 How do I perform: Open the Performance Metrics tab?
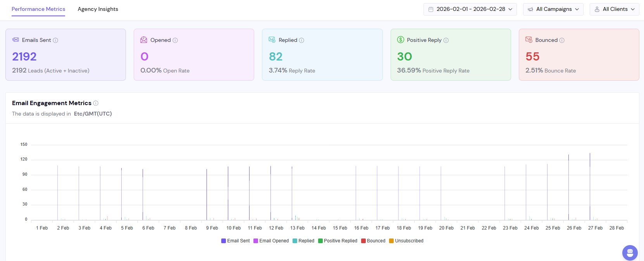coord(38,9)
